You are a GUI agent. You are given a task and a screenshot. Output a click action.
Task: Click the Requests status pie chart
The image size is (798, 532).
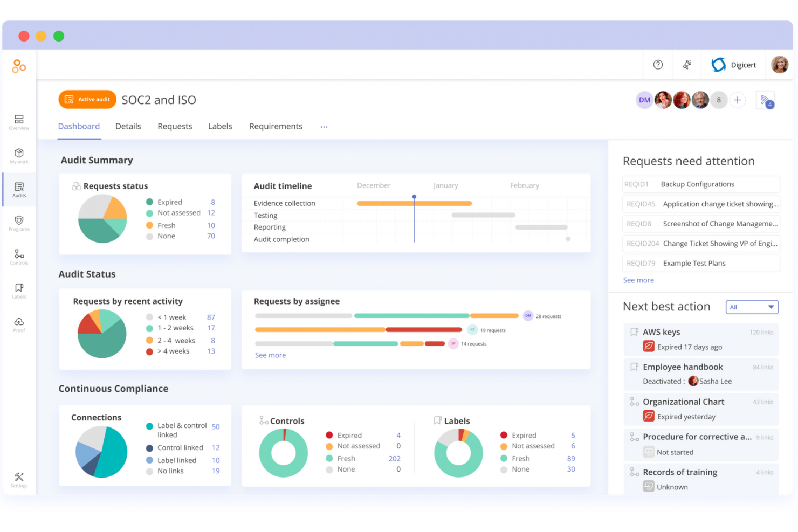click(x=102, y=219)
